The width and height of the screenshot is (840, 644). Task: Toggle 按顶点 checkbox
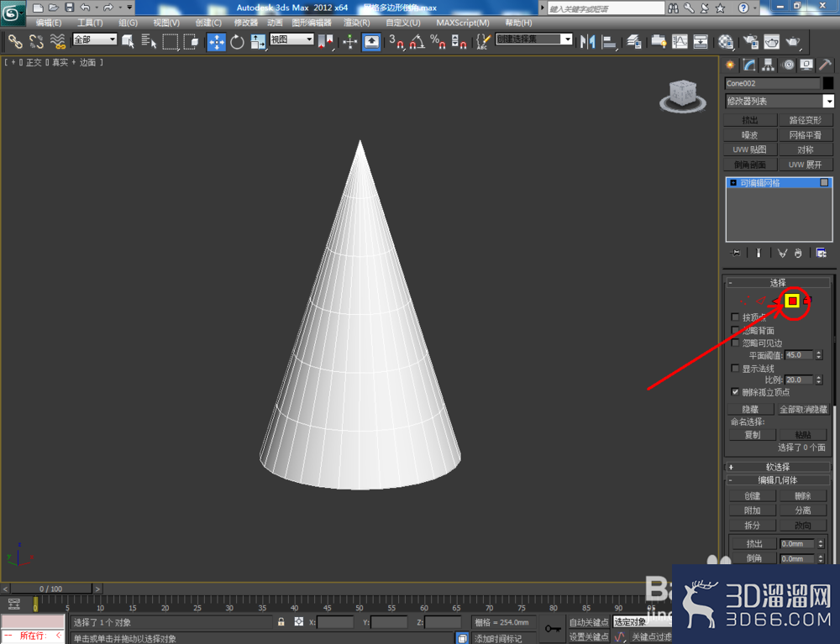(736, 317)
